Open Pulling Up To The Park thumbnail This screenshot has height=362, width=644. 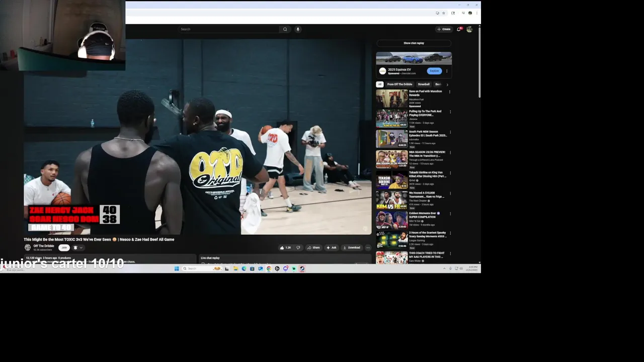[392, 118]
